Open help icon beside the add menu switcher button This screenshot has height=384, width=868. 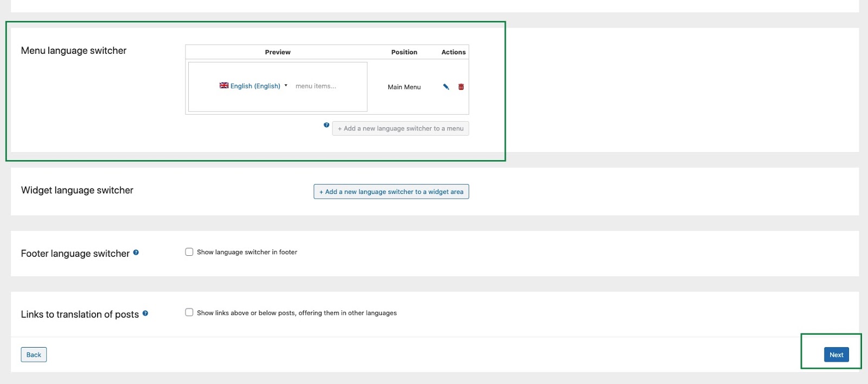tap(327, 125)
